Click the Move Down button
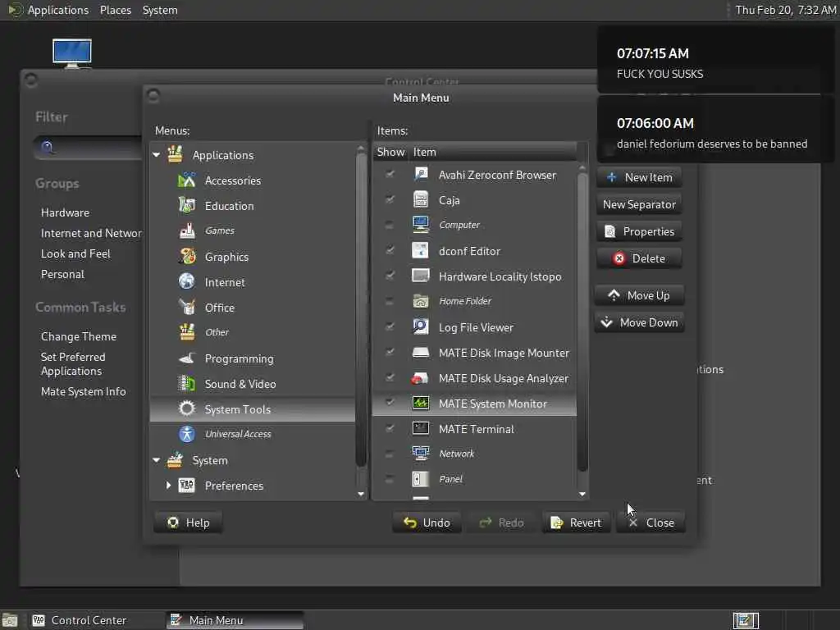Viewport: 840px width, 630px height. (639, 322)
